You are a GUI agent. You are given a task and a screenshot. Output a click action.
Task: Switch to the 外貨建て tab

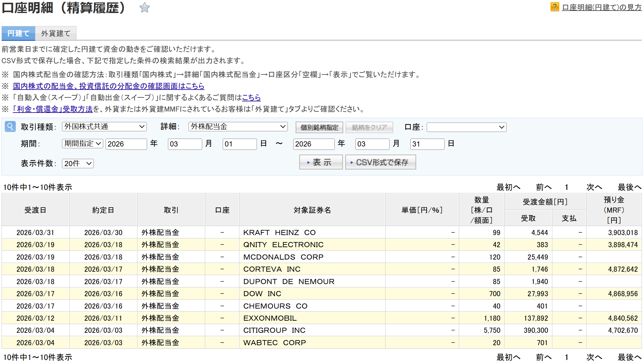point(56,33)
